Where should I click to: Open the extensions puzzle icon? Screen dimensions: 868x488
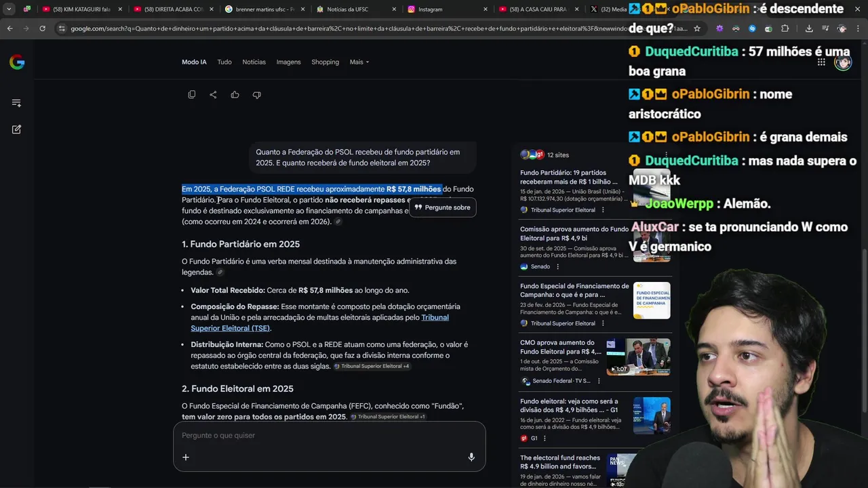[x=785, y=28]
